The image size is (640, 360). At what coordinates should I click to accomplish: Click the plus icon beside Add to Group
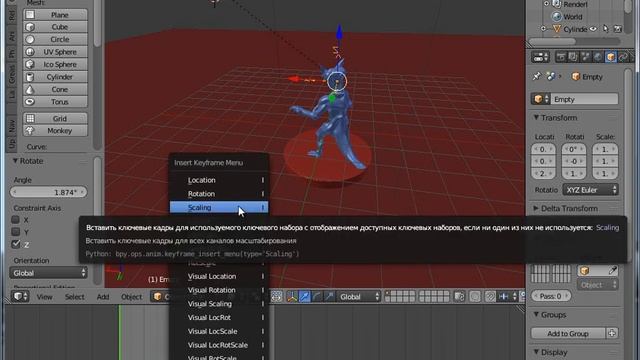611,333
